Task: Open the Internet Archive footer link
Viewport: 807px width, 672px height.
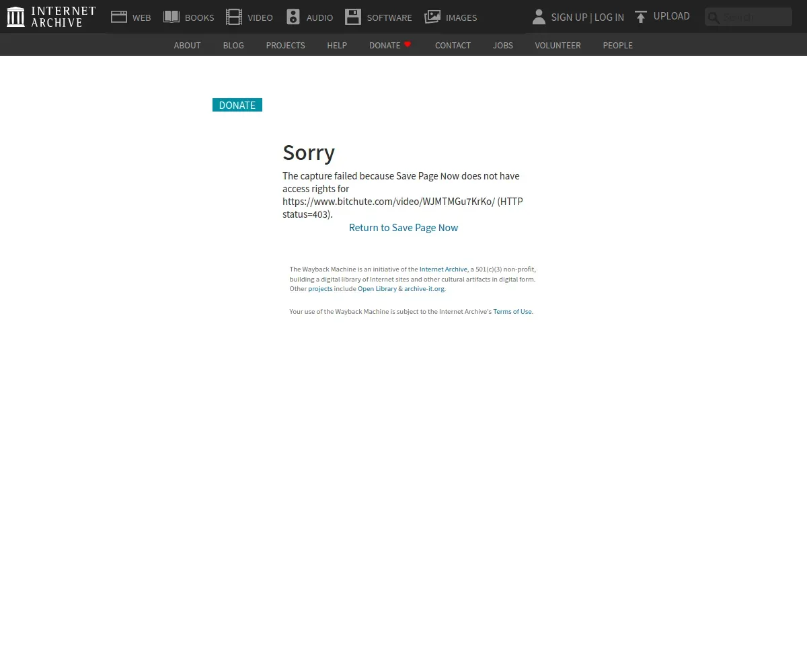Action: 443,269
